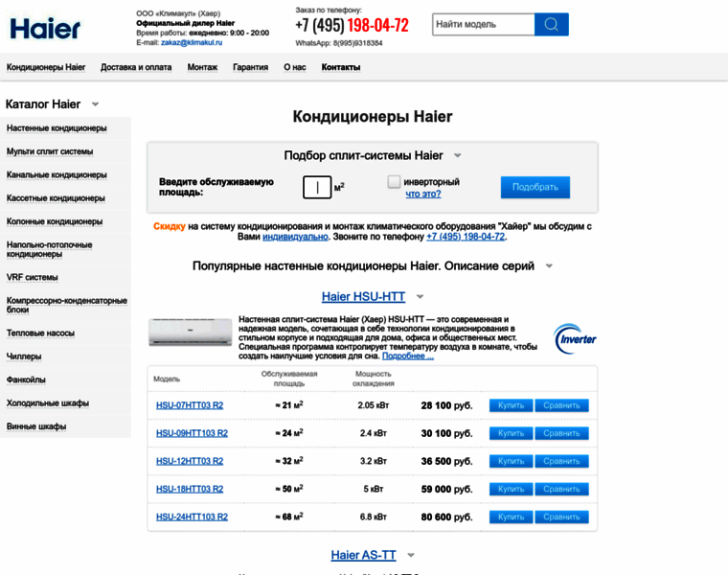Click the Inverter badge icon
The width and height of the screenshot is (728, 575).
[575, 339]
